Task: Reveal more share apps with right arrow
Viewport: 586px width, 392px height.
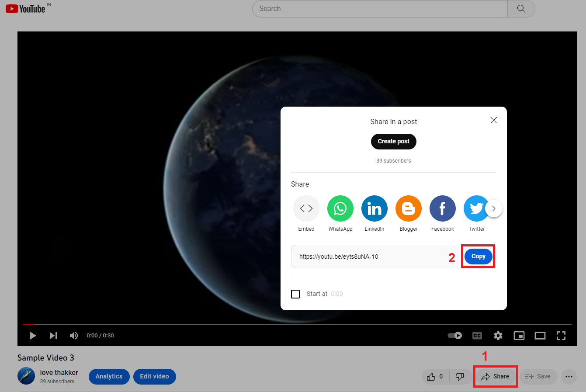Action: (494, 208)
